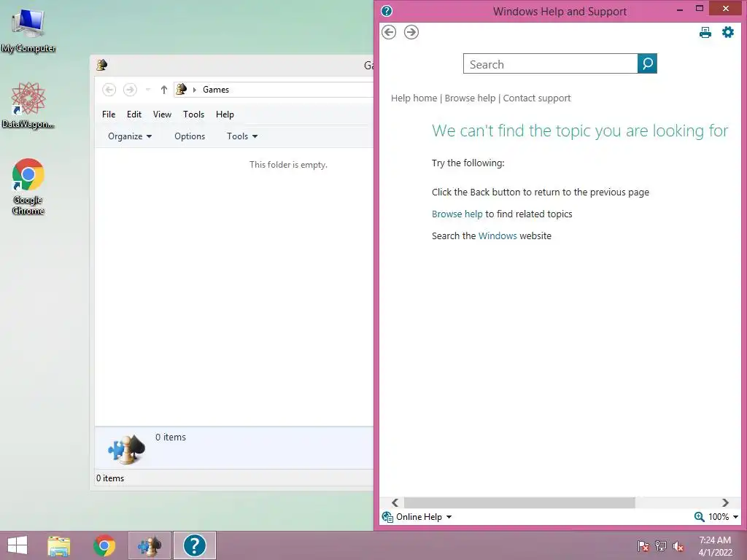
Task: Expand Tools dropdown in Games toolbar
Action: tap(242, 136)
